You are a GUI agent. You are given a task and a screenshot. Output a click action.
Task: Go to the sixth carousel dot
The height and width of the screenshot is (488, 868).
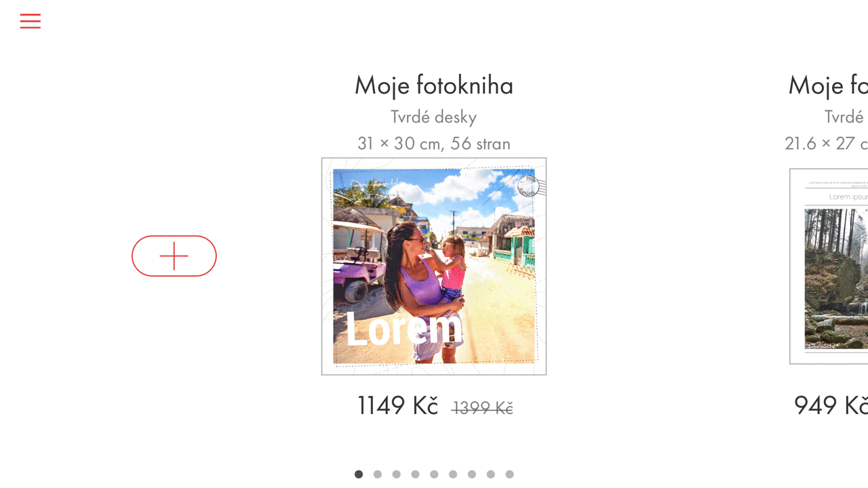[x=453, y=474]
